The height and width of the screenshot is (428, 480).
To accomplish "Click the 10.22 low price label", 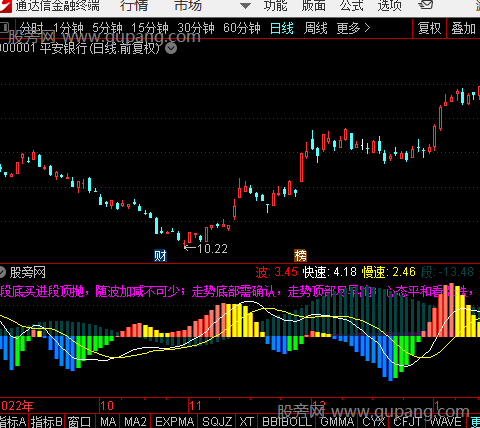I will tap(212, 248).
